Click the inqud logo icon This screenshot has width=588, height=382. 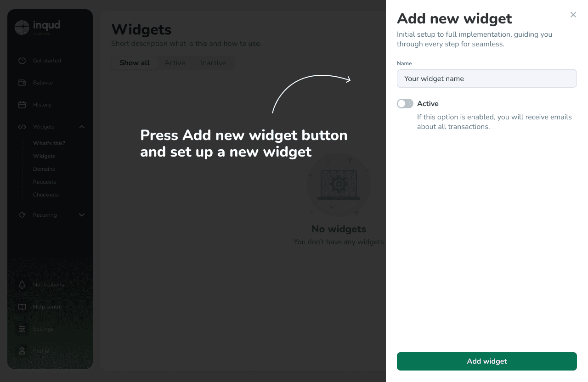tap(22, 28)
